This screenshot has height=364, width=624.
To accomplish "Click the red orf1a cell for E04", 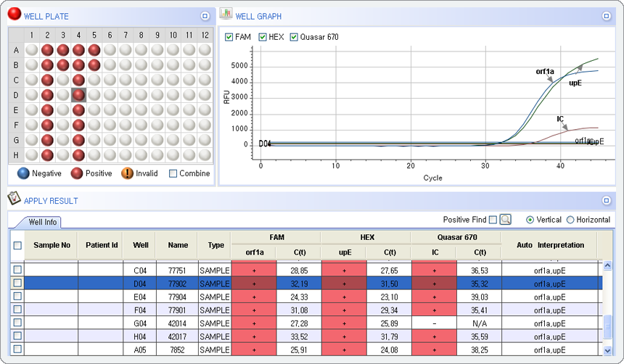I will tap(254, 296).
